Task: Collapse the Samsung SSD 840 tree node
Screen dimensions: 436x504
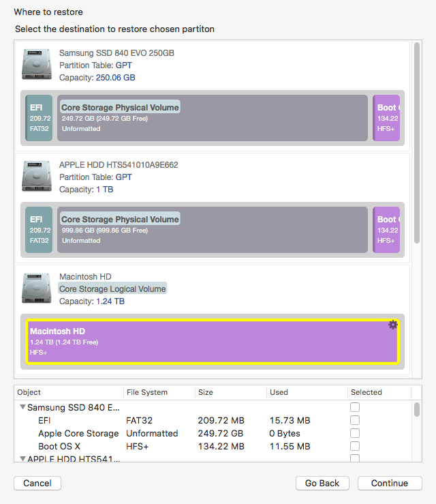Action: 22,407
